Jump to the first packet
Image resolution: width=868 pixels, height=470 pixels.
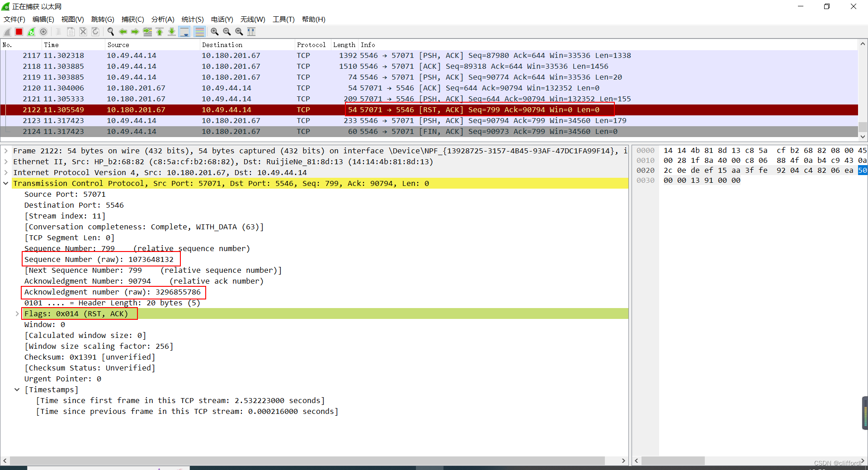tap(160, 32)
